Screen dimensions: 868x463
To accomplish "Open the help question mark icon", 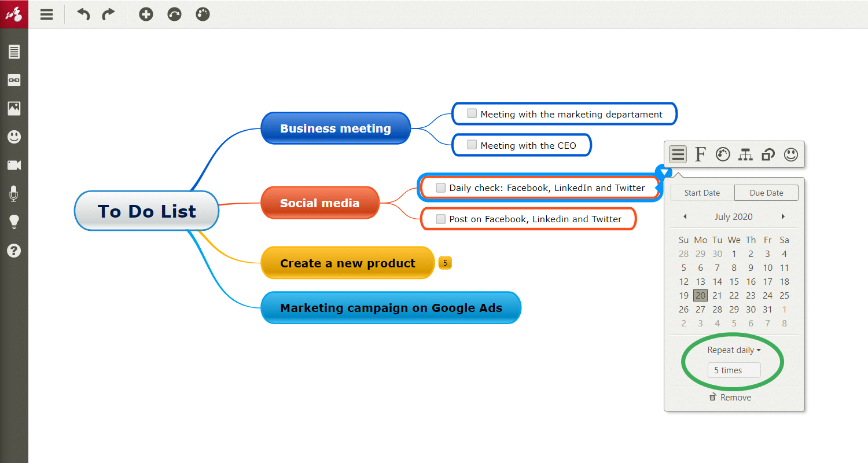I will [14, 251].
